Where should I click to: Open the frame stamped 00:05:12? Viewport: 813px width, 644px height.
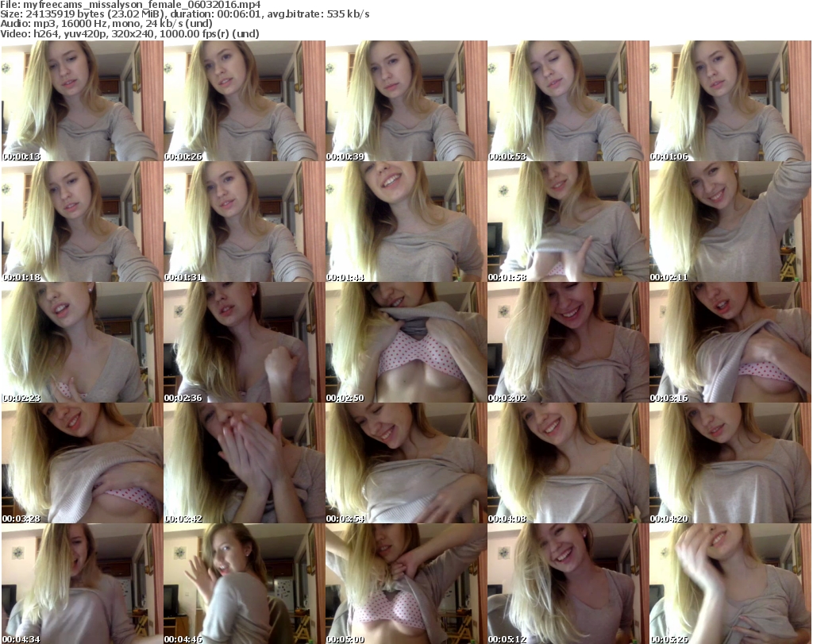tap(568, 584)
